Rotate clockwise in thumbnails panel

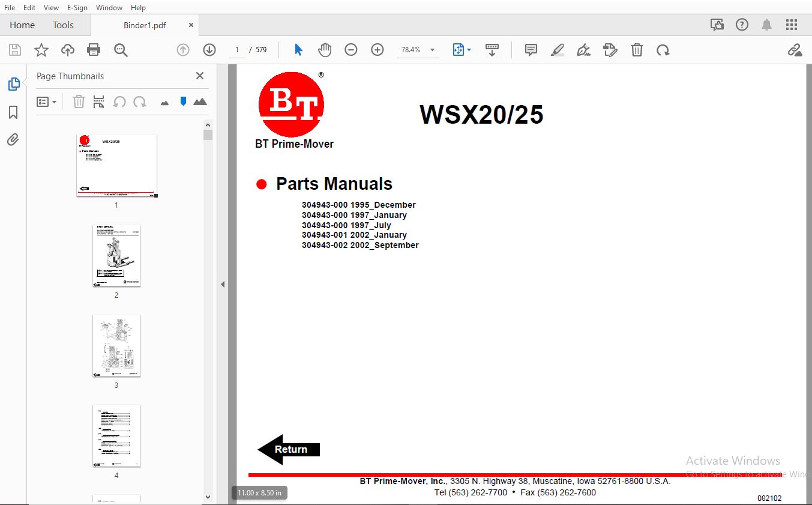coord(140,101)
